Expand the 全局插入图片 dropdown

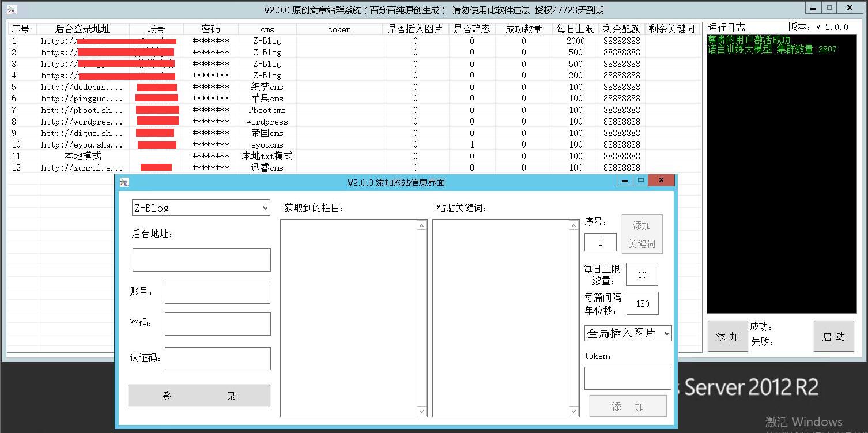(628, 333)
